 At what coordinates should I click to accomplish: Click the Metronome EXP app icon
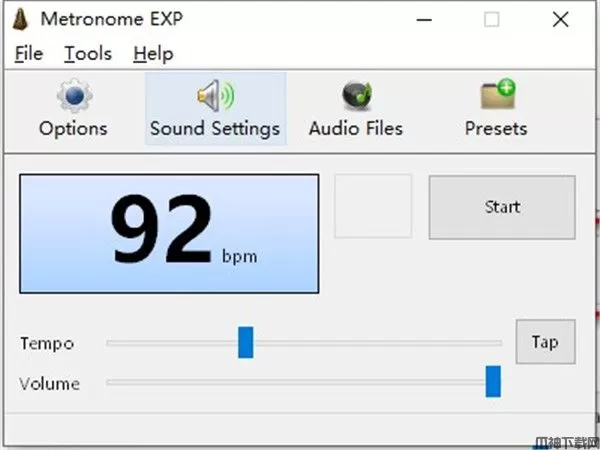(x=20, y=19)
